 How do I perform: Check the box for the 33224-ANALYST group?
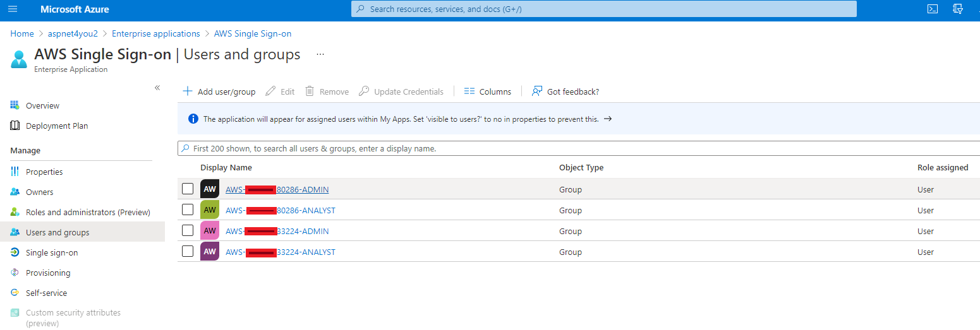[188, 251]
